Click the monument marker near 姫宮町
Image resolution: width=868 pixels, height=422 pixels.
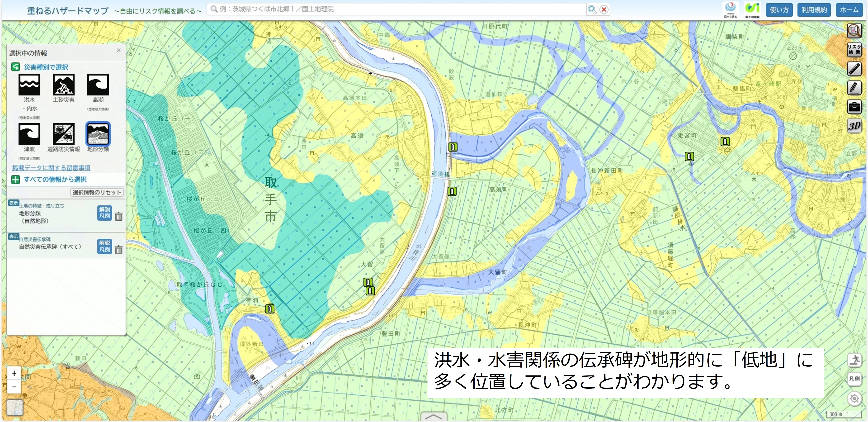(689, 156)
